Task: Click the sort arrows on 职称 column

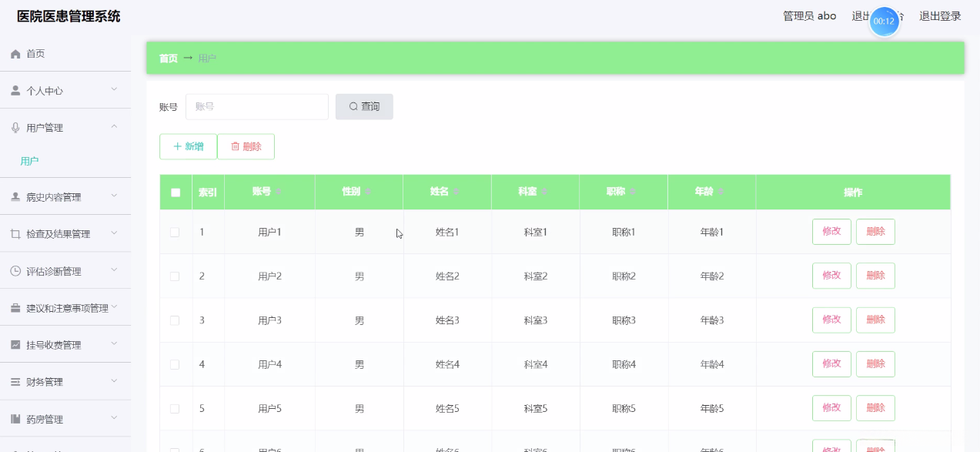Action: [x=633, y=192]
